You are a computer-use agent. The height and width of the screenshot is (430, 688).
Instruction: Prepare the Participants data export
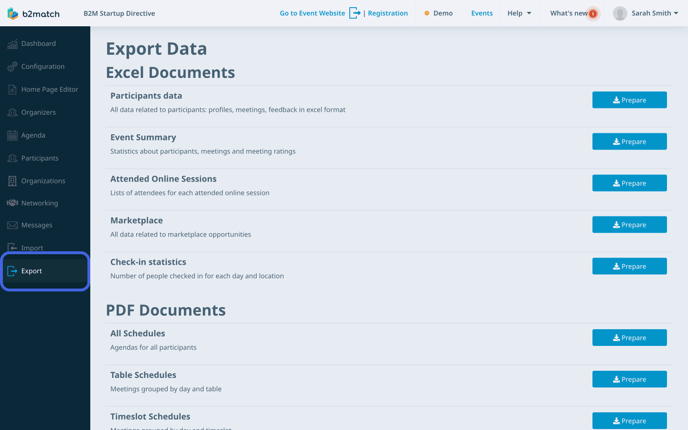[x=629, y=100]
